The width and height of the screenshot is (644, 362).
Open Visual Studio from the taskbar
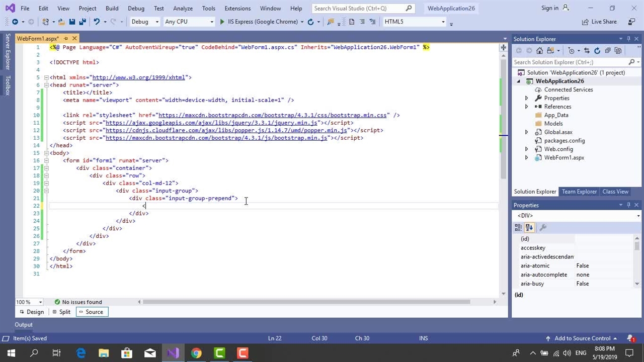pos(173,353)
